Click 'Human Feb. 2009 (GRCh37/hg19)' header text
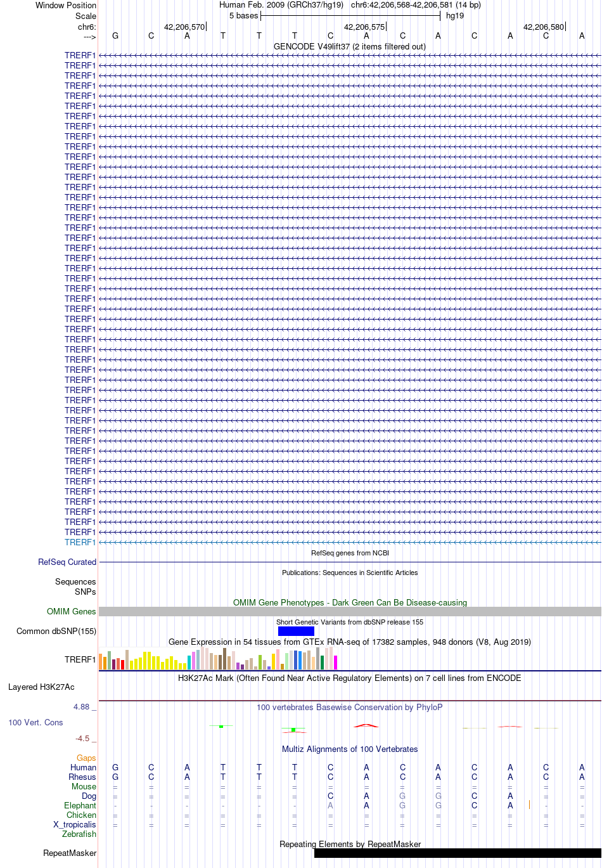The image size is (602, 868). coord(281,4)
